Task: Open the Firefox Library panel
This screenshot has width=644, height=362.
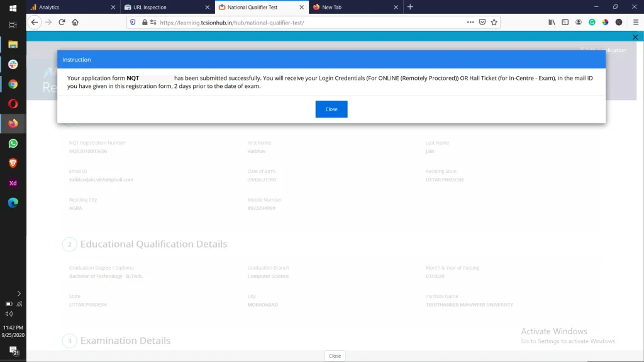Action: tap(550, 23)
